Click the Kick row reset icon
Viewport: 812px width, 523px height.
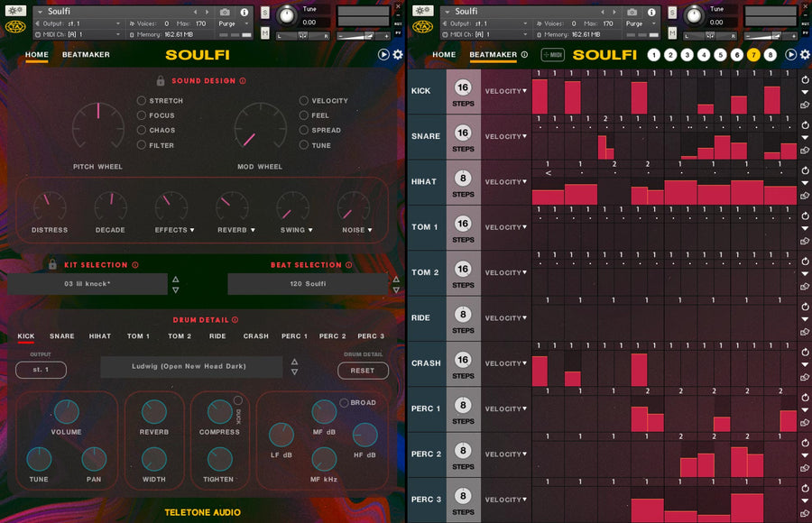[805, 79]
